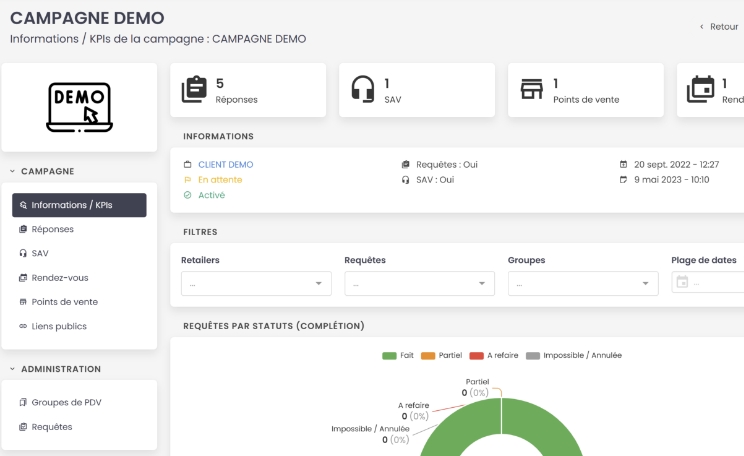Viewport: 744px width, 456px height.
Task: Click the headset icon beside SAV in the sidebar
Action: pyautogui.click(x=23, y=253)
